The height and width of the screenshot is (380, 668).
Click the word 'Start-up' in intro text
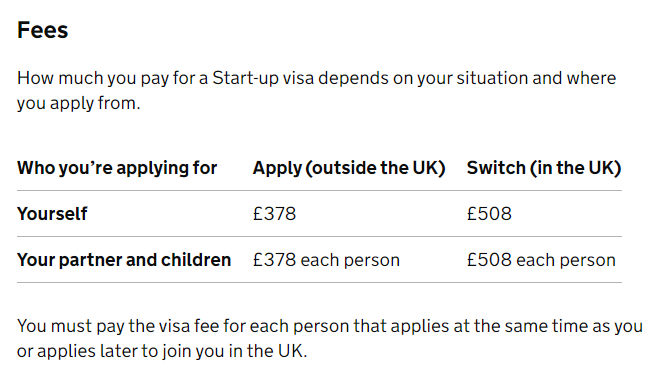[x=245, y=79]
